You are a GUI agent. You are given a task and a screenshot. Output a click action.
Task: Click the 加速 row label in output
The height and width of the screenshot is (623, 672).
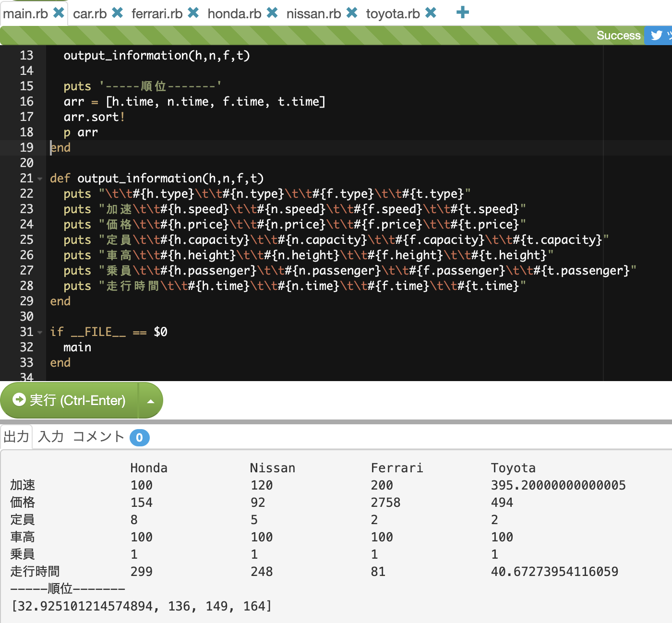pos(23,485)
